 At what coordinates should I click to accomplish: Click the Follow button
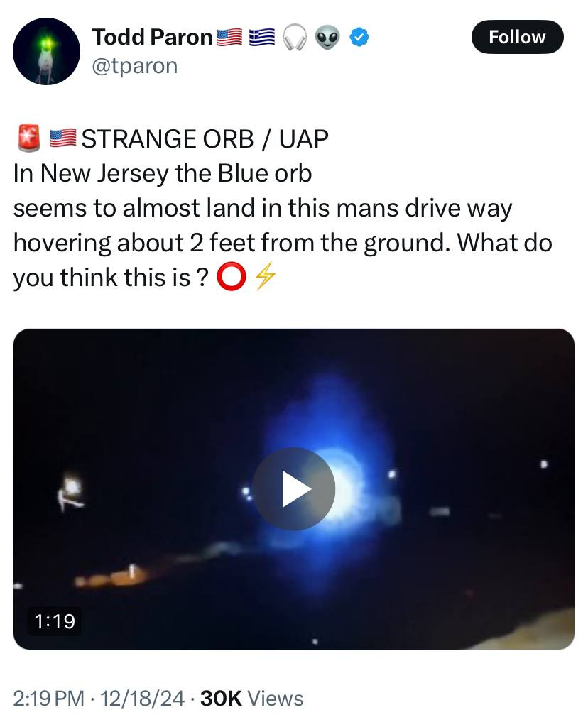tap(517, 37)
